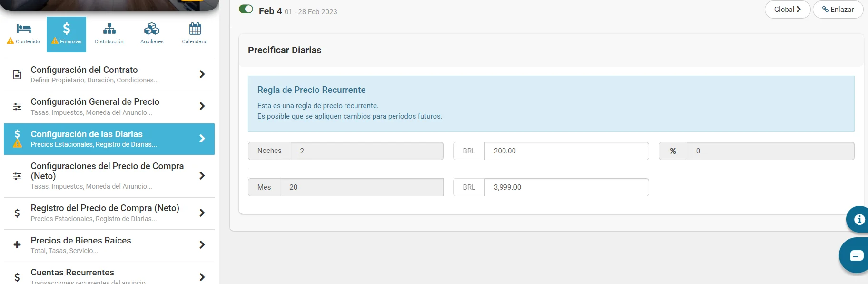Click the monthly BRL 3,999.00 price field
868x284 pixels.
pyautogui.click(x=566, y=187)
